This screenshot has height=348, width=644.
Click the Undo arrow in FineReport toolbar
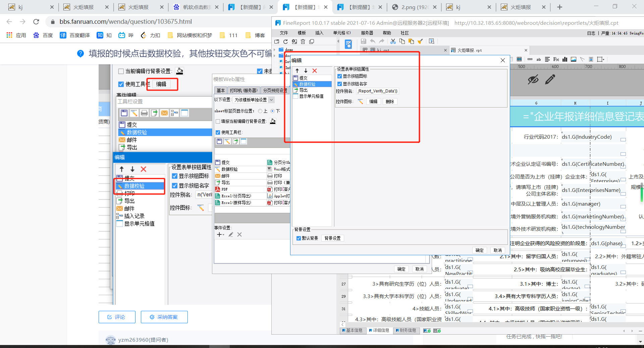tap(373, 41)
